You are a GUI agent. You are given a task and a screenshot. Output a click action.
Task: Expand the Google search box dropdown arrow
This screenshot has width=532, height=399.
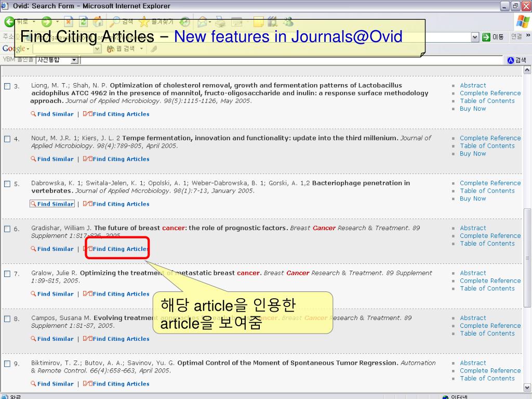tap(97, 49)
